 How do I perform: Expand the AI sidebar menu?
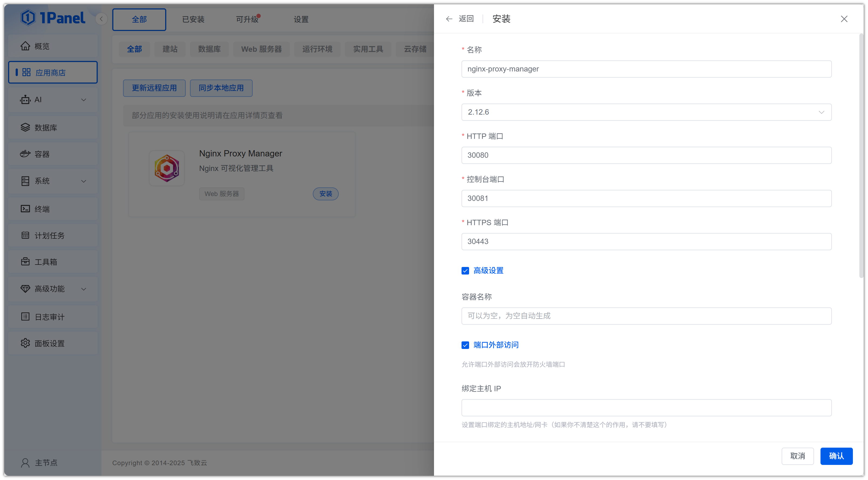pos(84,100)
